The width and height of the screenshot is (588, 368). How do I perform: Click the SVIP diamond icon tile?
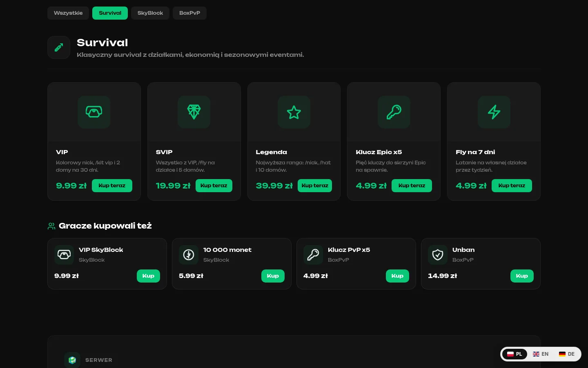(x=194, y=112)
